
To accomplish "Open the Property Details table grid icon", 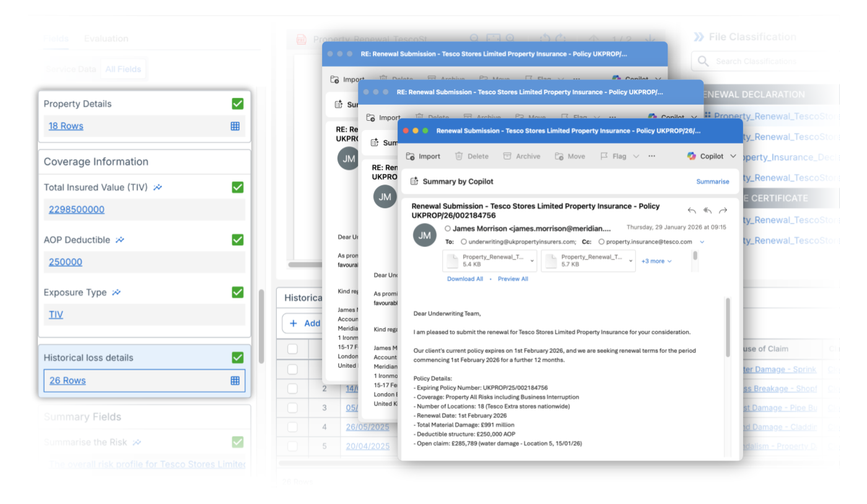I will (235, 126).
